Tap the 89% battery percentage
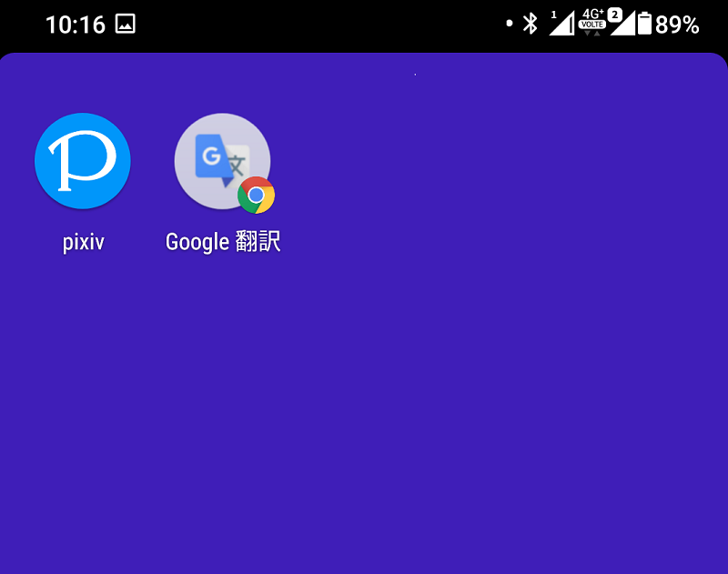728x574 pixels. click(x=677, y=25)
